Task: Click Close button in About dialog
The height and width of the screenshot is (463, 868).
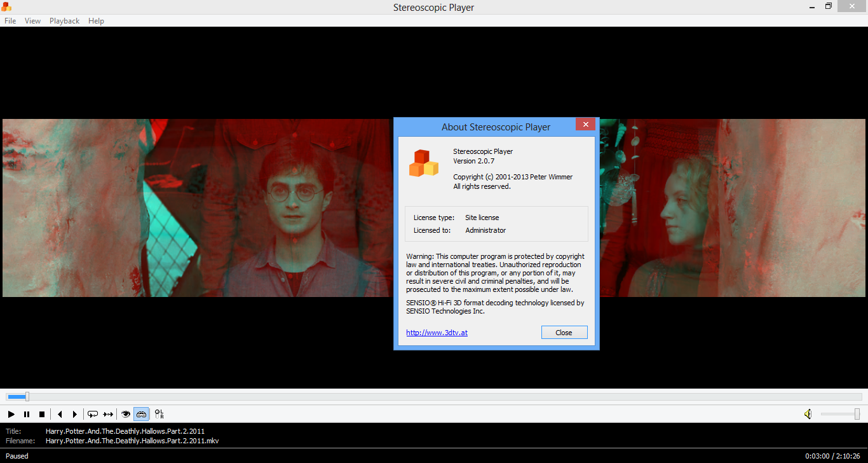Action: pyautogui.click(x=564, y=333)
